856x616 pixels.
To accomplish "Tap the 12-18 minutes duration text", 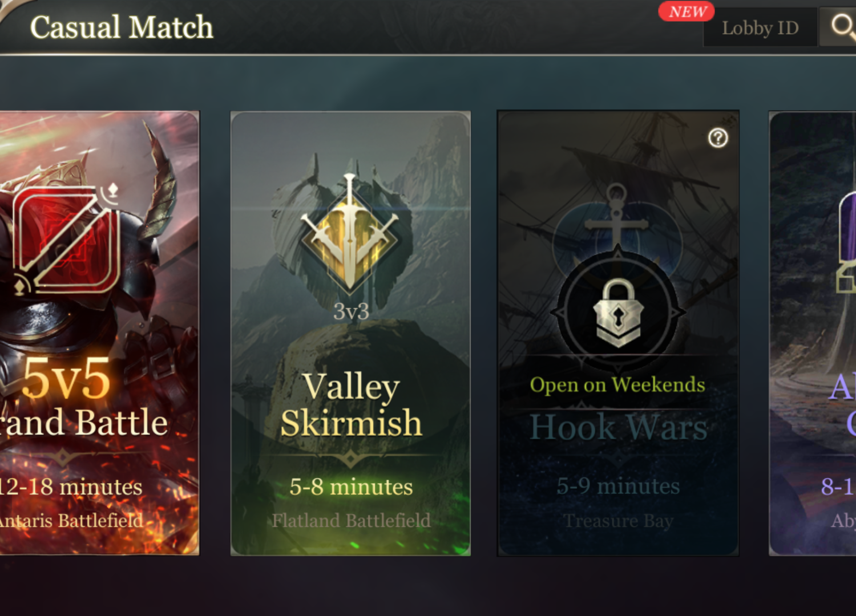I will [71, 487].
